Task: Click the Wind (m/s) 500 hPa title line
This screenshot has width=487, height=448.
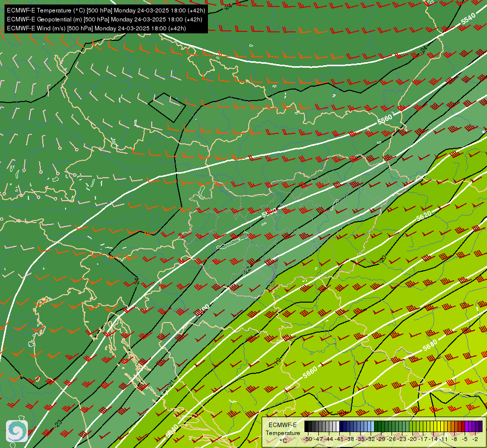Action: 97,28
